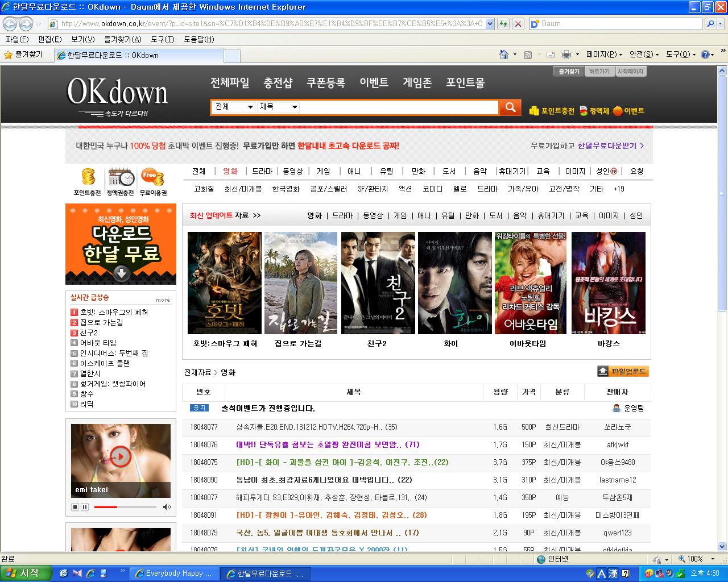Click in the OKdown search input field
This screenshot has height=582, width=728.
point(399,107)
